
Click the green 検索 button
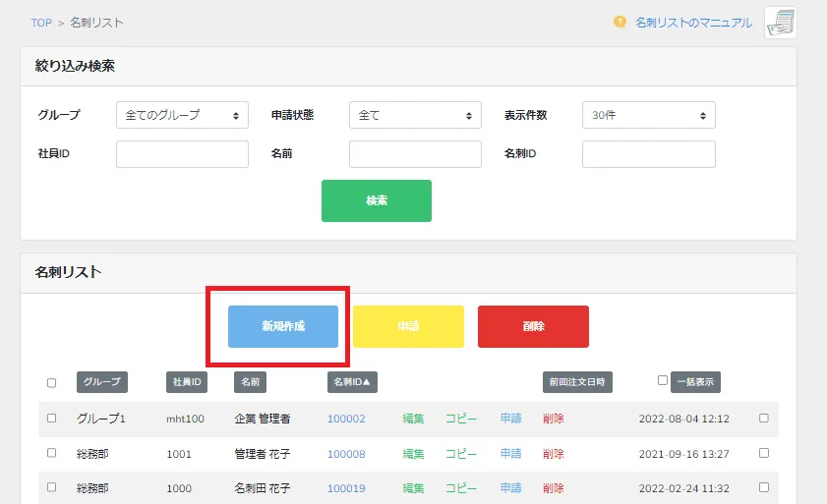(377, 200)
